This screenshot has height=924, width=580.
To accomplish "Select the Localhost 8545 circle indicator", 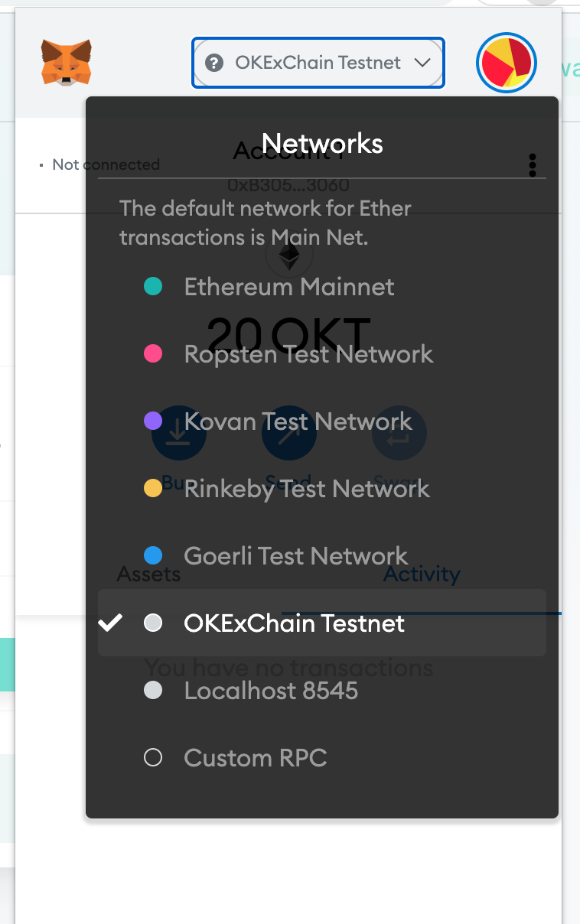I will click(x=153, y=691).
